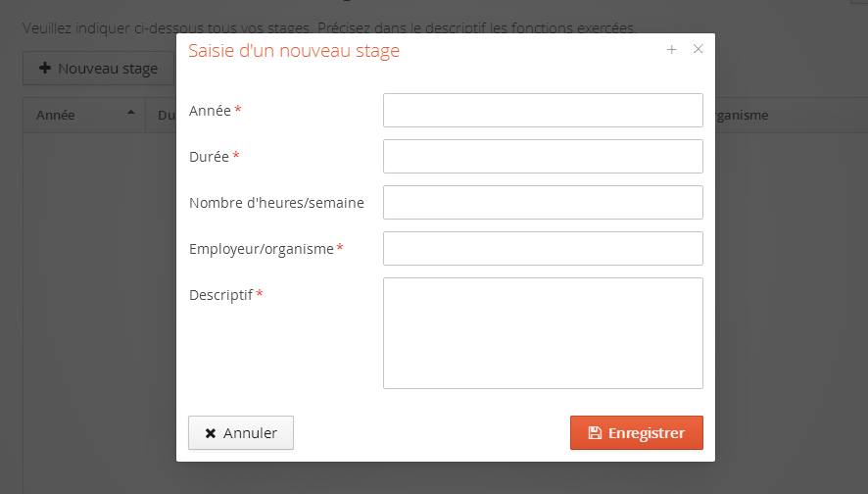The image size is (868, 494).
Task: Click into the Durée text field
Action: (x=543, y=157)
